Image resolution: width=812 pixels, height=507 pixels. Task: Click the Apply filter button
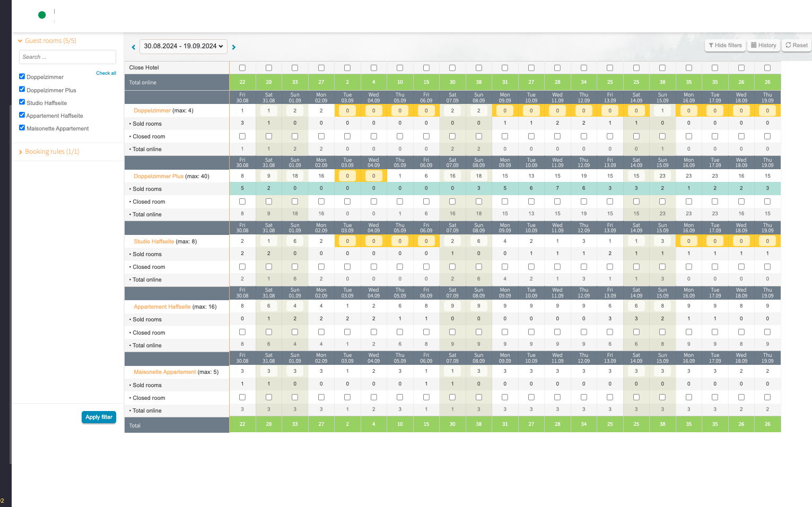tap(99, 417)
